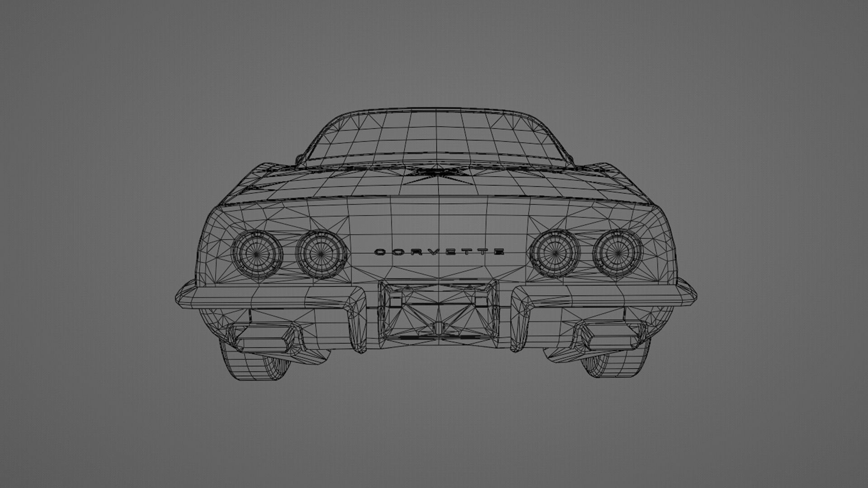
Task: Select the inner left round tail light
Action: [321, 254]
